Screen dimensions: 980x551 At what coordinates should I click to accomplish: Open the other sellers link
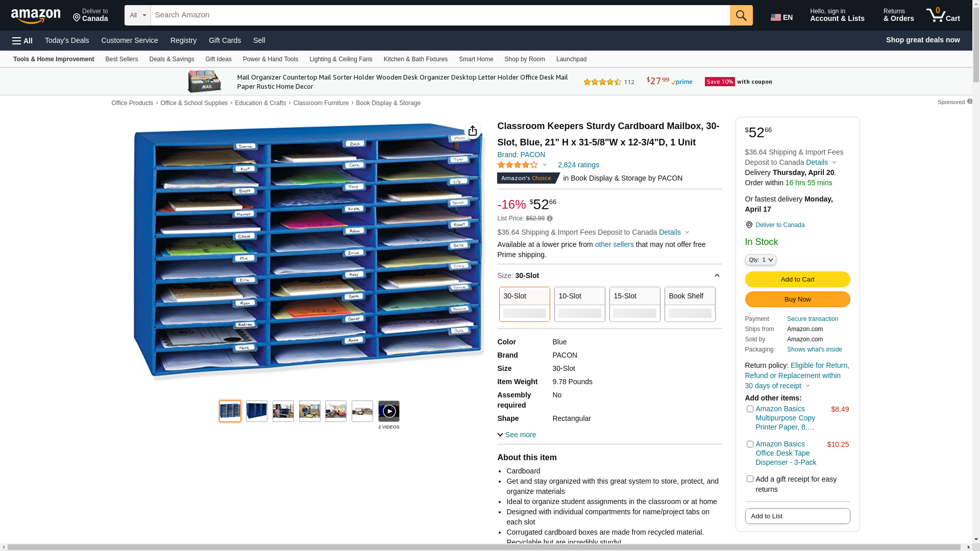[x=614, y=244]
